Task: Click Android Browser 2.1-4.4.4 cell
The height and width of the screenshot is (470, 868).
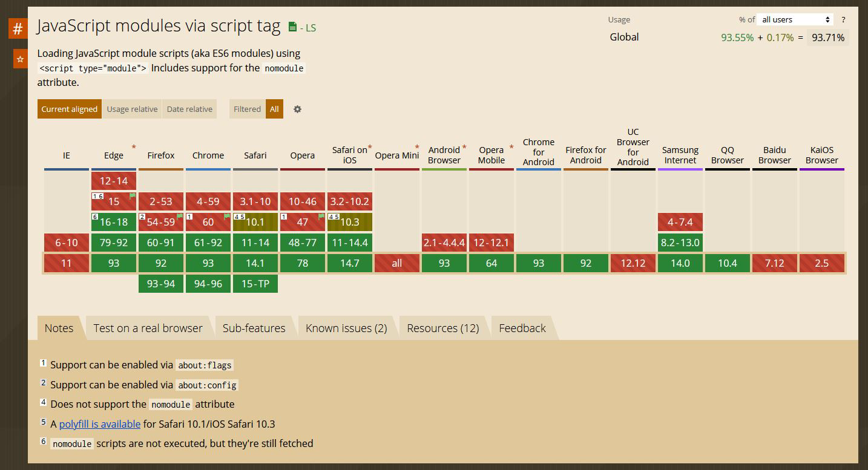Action: (444, 243)
